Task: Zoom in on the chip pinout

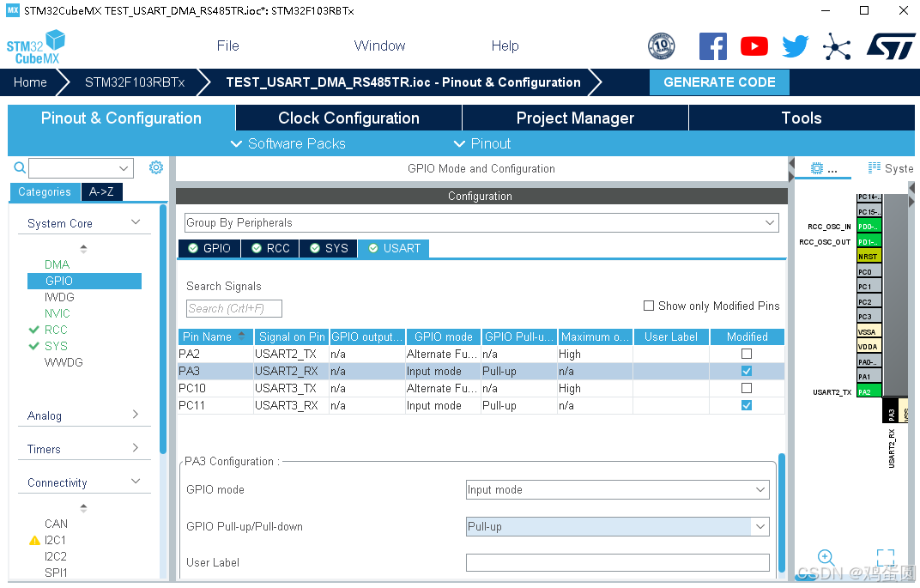Action: tap(826, 557)
